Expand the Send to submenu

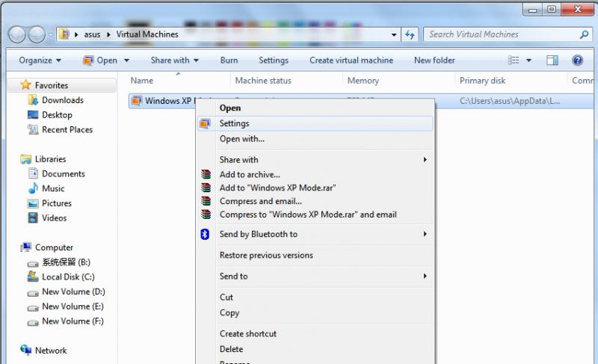click(x=315, y=277)
